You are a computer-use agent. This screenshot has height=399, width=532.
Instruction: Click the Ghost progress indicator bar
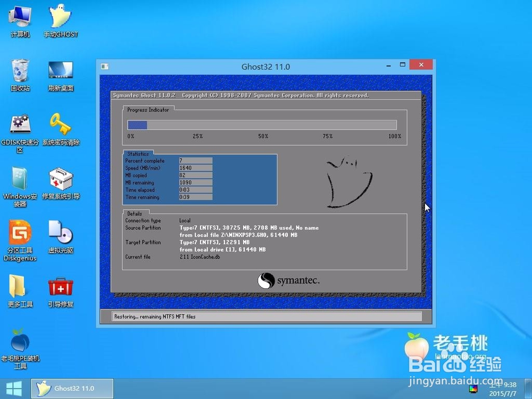[x=262, y=125]
